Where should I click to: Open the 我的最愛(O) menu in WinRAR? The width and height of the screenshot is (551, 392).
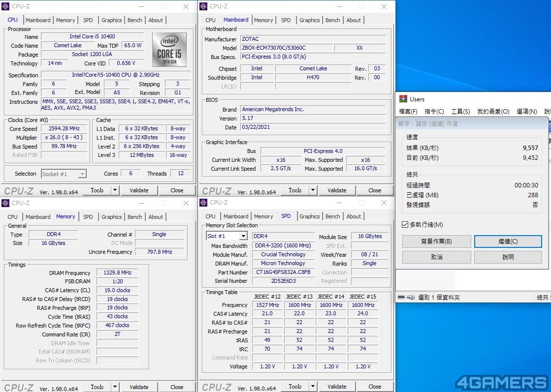493,112
